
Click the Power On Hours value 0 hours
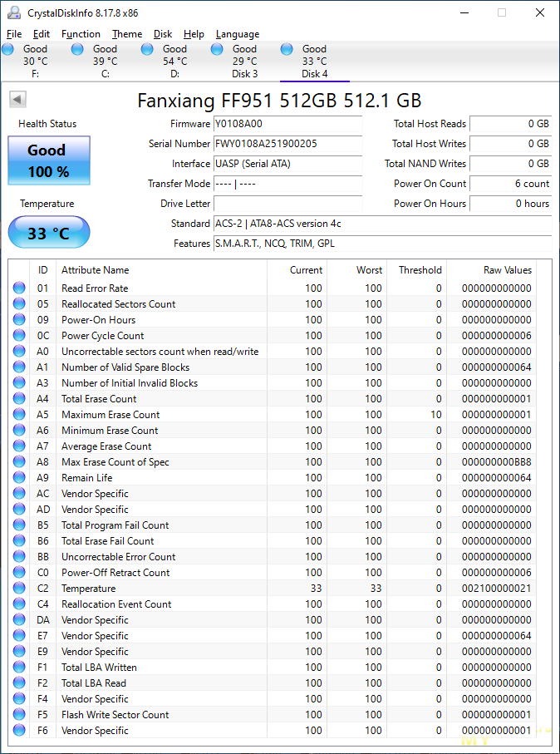[x=510, y=204]
